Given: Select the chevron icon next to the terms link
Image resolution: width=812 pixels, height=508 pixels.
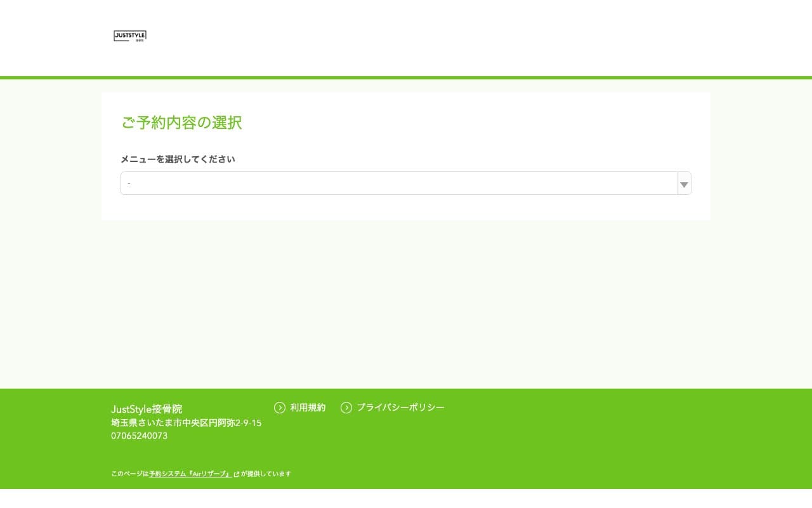Looking at the screenshot, I should click(x=280, y=408).
